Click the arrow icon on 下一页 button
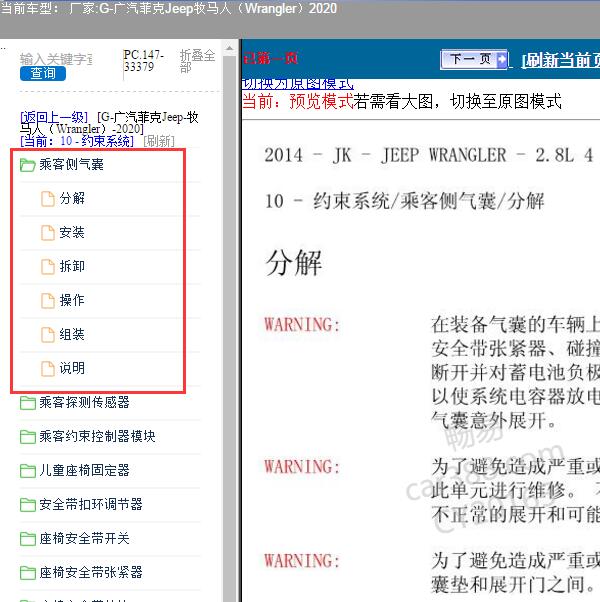 tap(501, 60)
